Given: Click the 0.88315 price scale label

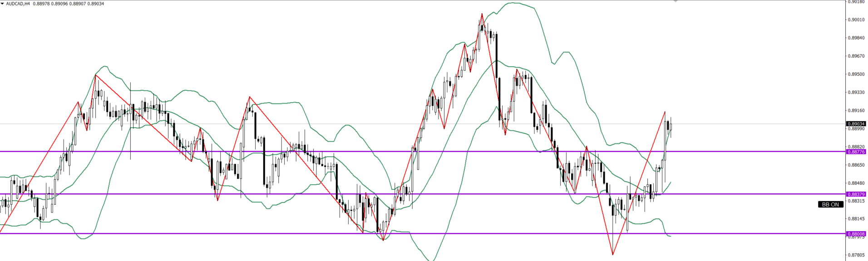Looking at the screenshot, I should tap(856, 201).
